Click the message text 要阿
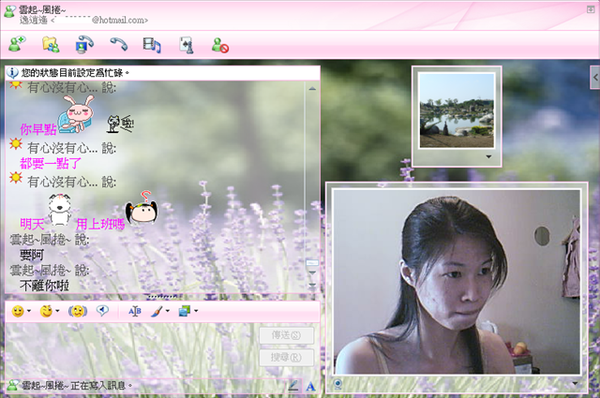 pos(32,255)
